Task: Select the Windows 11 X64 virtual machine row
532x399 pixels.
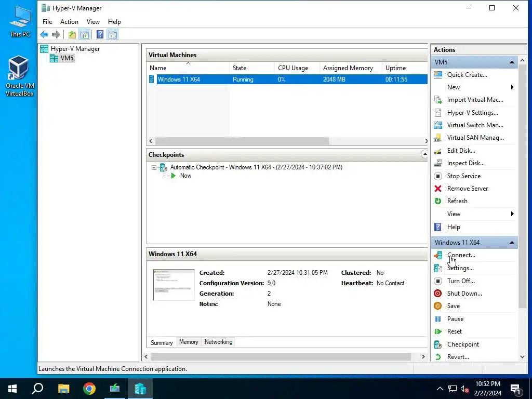Action: [x=287, y=79]
